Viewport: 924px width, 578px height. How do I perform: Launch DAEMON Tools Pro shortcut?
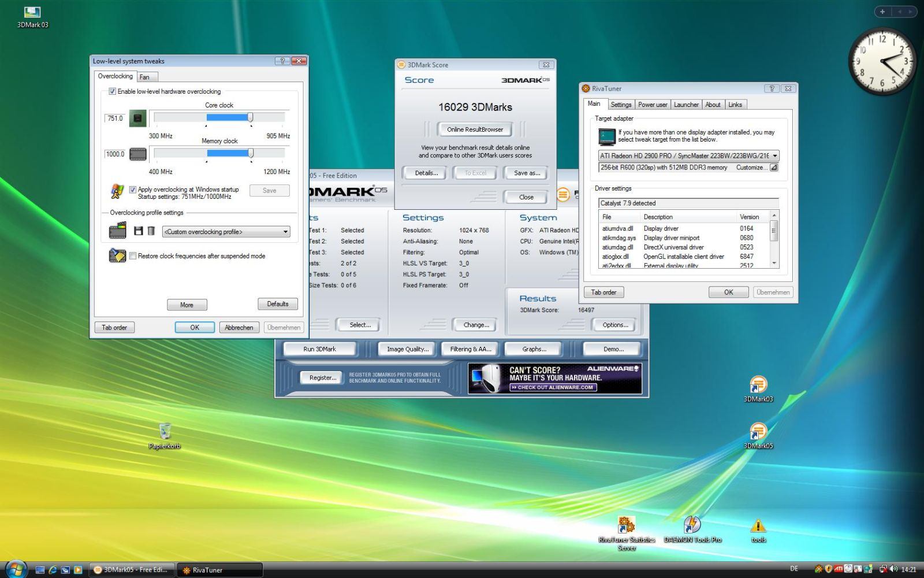tap(692, 529)
